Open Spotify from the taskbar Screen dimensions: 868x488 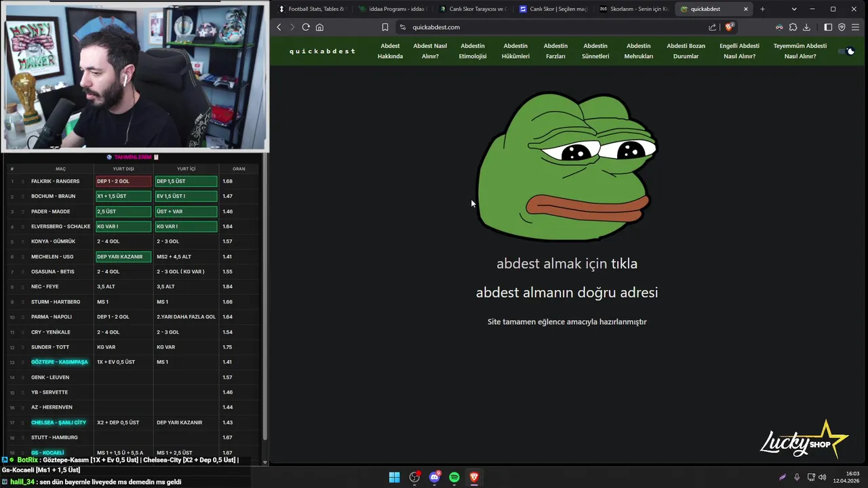[454, 477]
